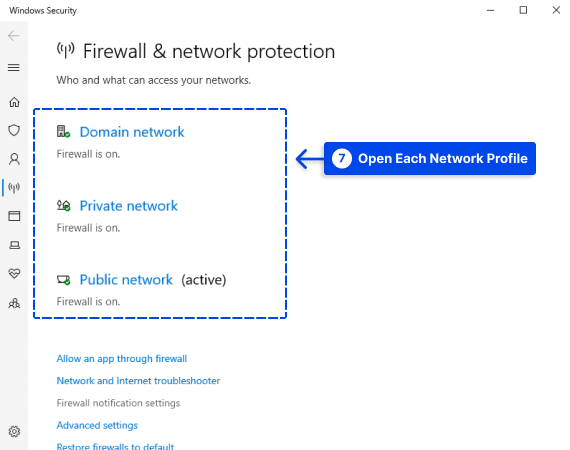570x450 pixels.
Task: Open Virus & threat protection shield icon
Action: [x=14, y=130]
